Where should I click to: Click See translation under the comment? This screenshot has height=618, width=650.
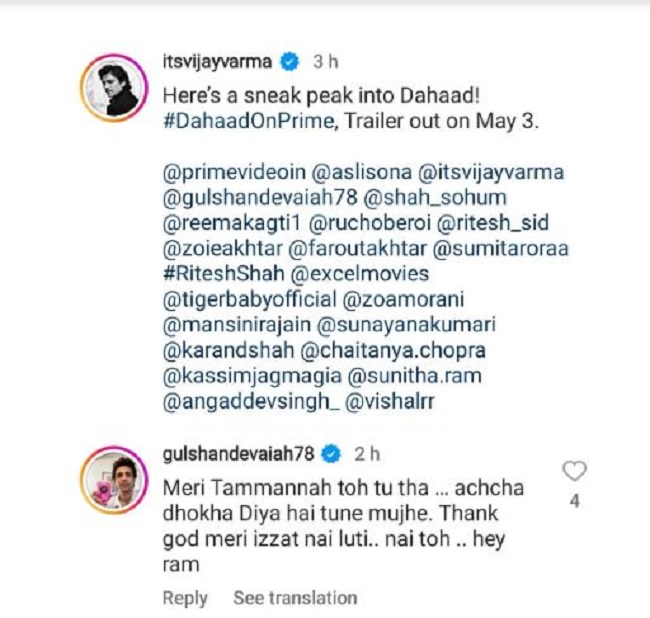[x=295, y=598]
